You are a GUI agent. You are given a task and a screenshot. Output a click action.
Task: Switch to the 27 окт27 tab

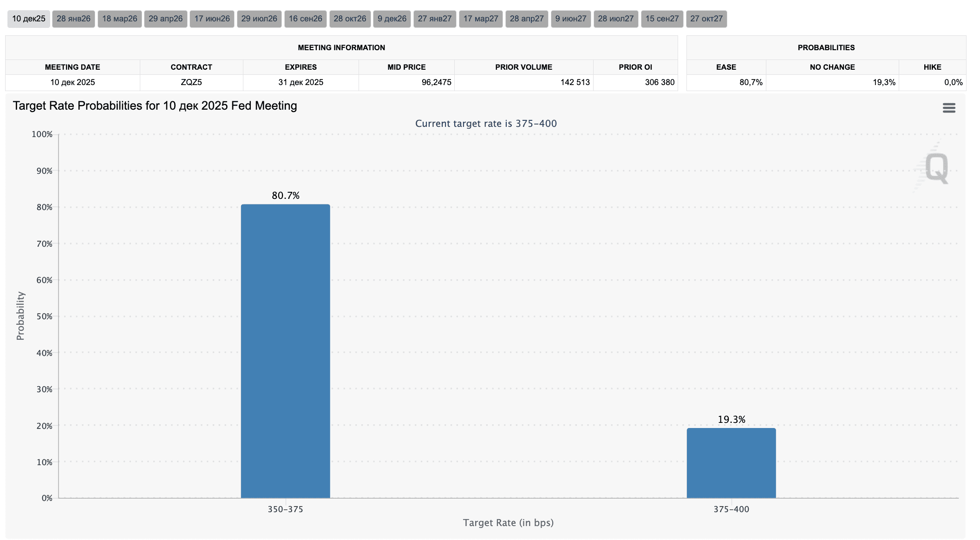coord(706,19)
